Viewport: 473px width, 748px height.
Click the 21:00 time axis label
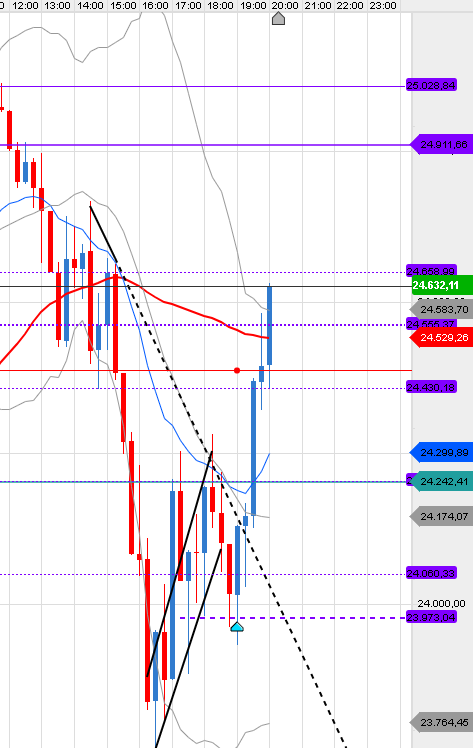pos(318,6)
